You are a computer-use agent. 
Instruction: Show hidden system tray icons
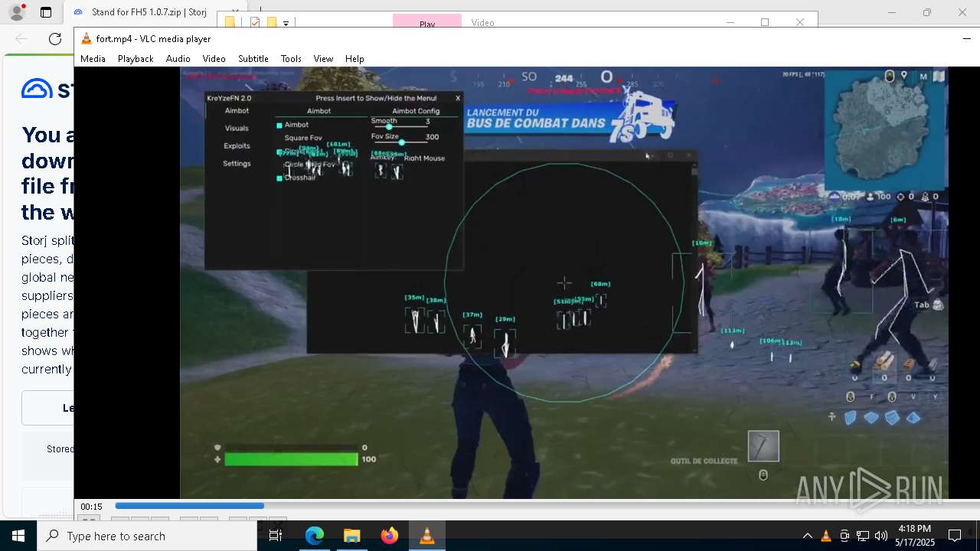(807, 536)
